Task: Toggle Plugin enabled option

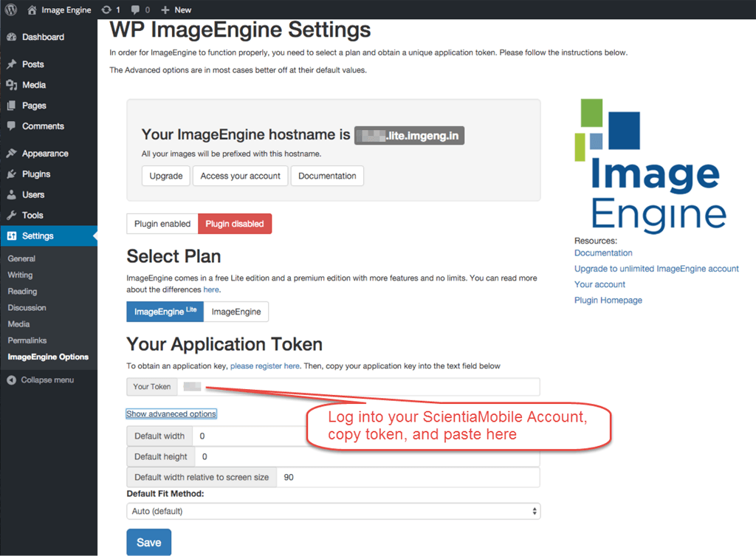Action: coord(162,224)
